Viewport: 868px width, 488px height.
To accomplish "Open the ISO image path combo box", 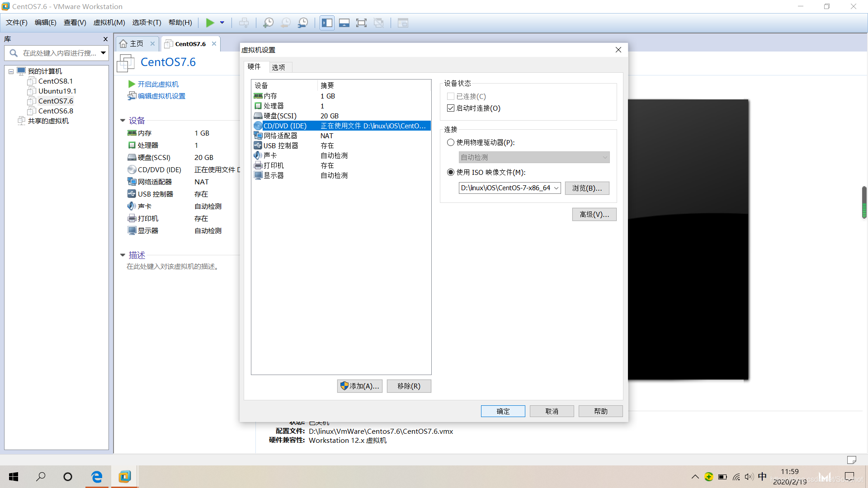I will point(510,188).
